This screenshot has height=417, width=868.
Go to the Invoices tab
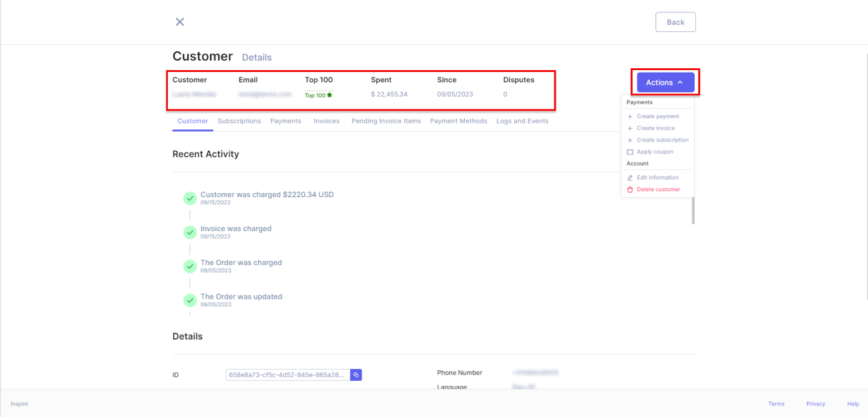coord(326,121)
